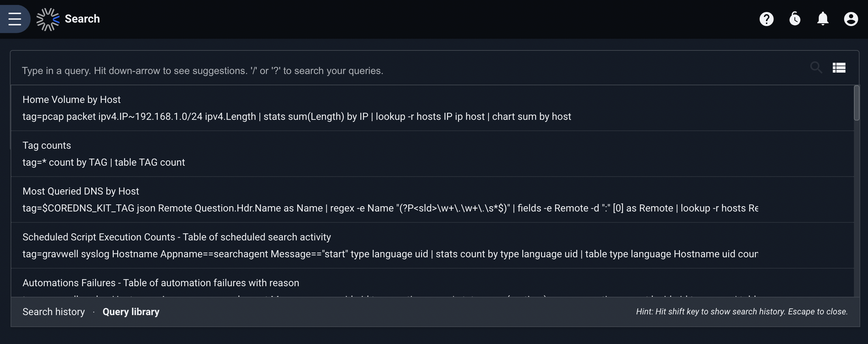Switch to Search history tab

coord(54,312)
